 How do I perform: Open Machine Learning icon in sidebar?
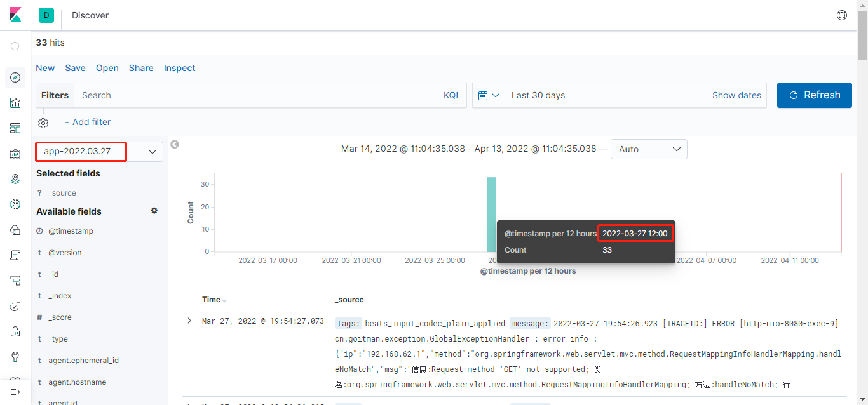click(x=15, y=204)
